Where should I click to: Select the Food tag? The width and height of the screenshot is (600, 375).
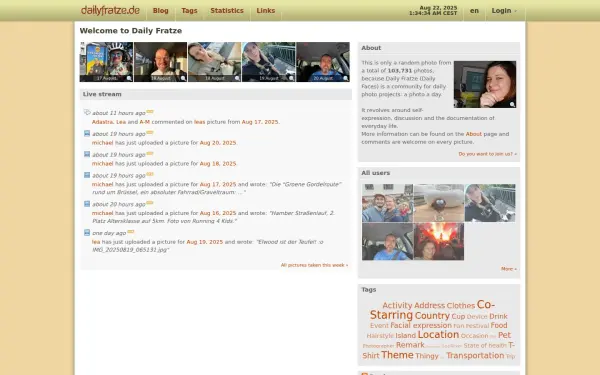coord(499,325)
